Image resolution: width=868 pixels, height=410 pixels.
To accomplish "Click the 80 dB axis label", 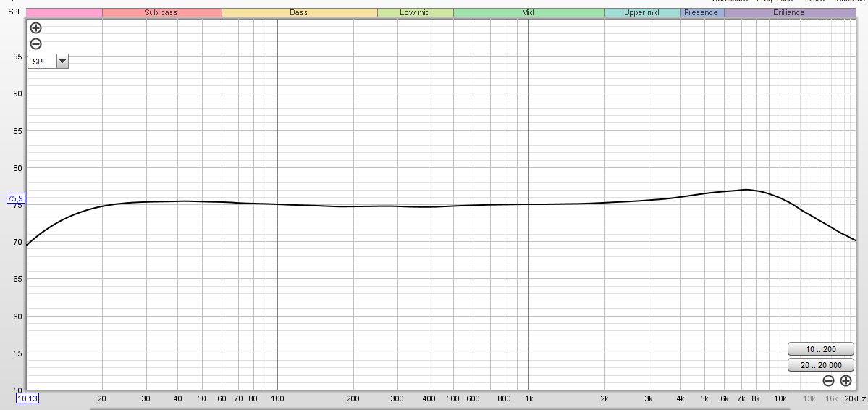I will pos(17,168).
